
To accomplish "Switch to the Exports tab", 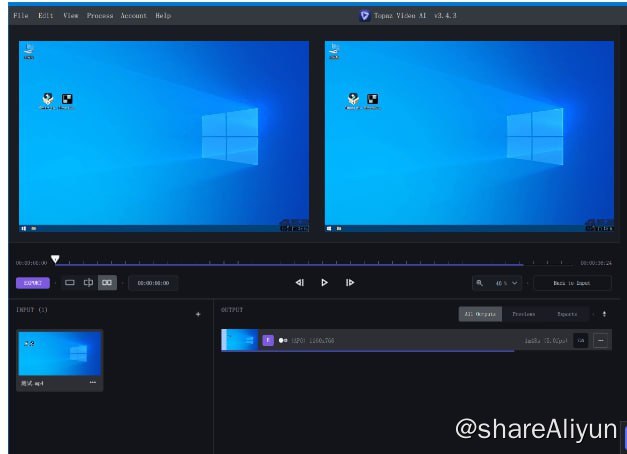I will (x=567, y=314).
